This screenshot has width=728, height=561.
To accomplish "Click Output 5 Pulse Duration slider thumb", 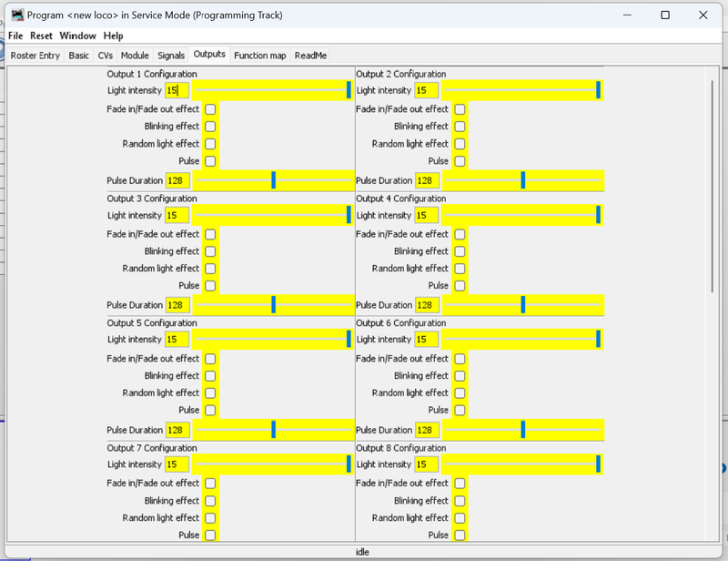I will [274, 430].
